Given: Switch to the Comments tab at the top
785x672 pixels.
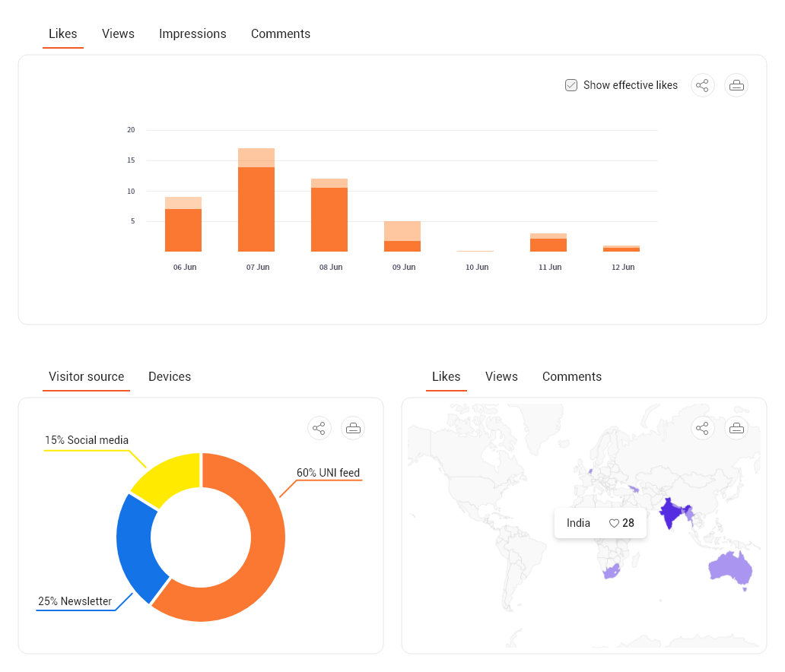Looking at the screenshot, I should tap(281, 33).
